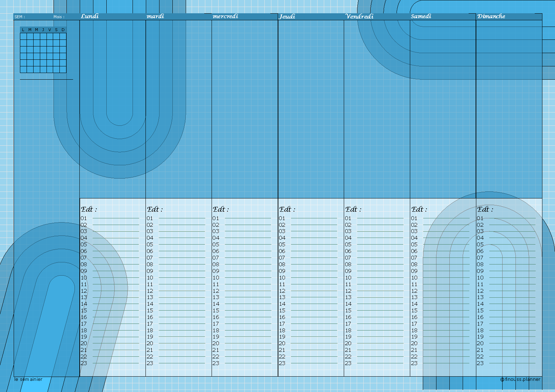Click hour '23' in the mardi column
555x392 pixels.
(x=150, y=363)
